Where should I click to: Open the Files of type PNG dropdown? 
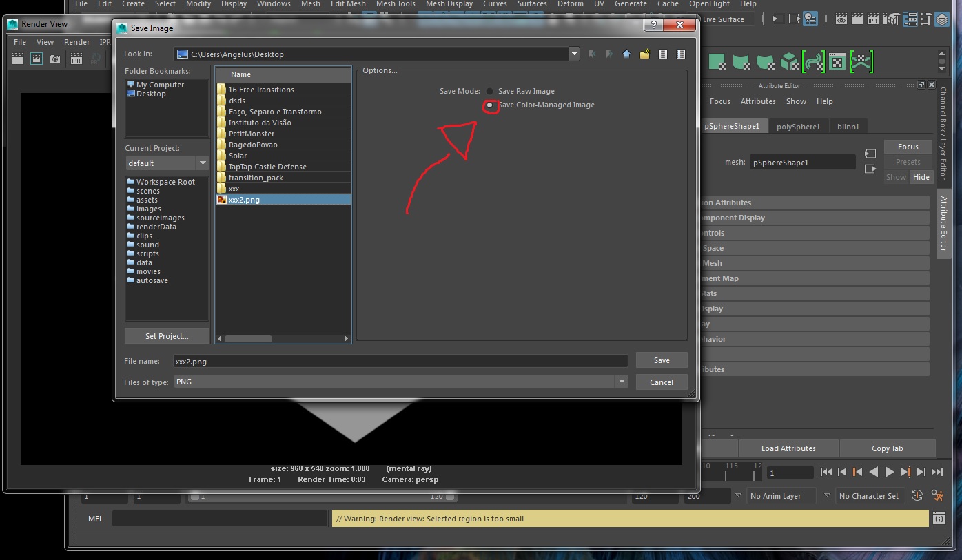pyautogui.click(x=622, y=382)
